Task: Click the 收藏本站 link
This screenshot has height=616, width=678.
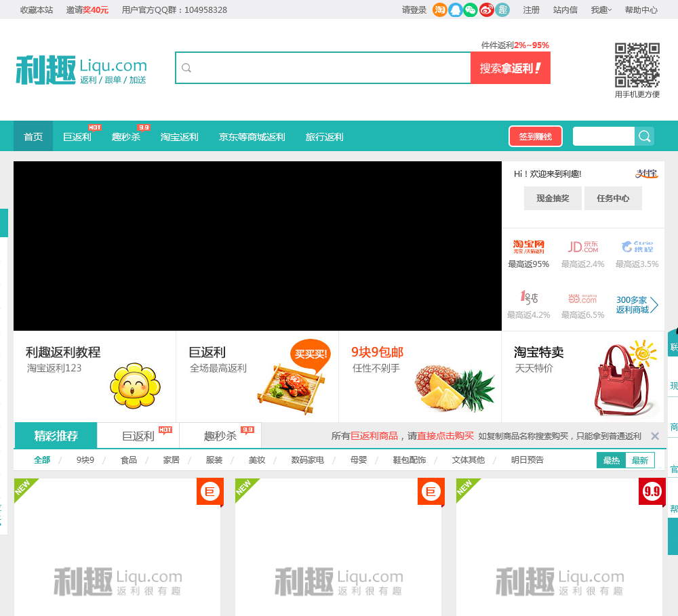Action: click(x=37, y=10)
